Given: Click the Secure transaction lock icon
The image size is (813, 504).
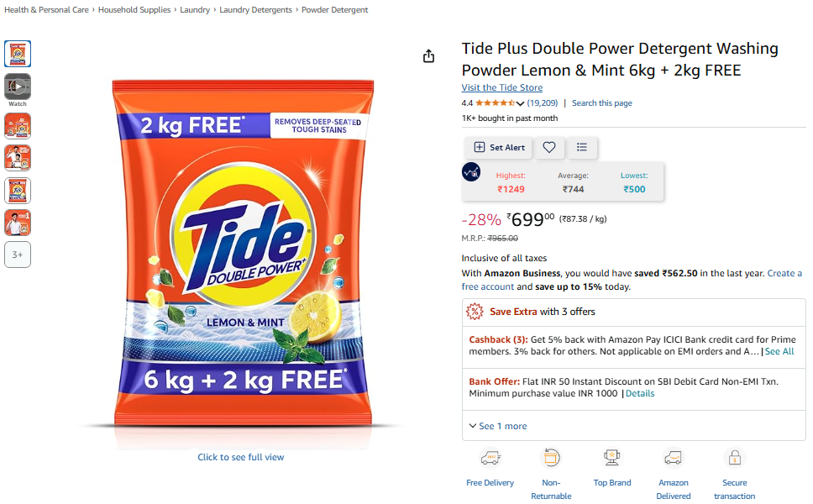Looking at the screenshot, I should tap(734, 458).
